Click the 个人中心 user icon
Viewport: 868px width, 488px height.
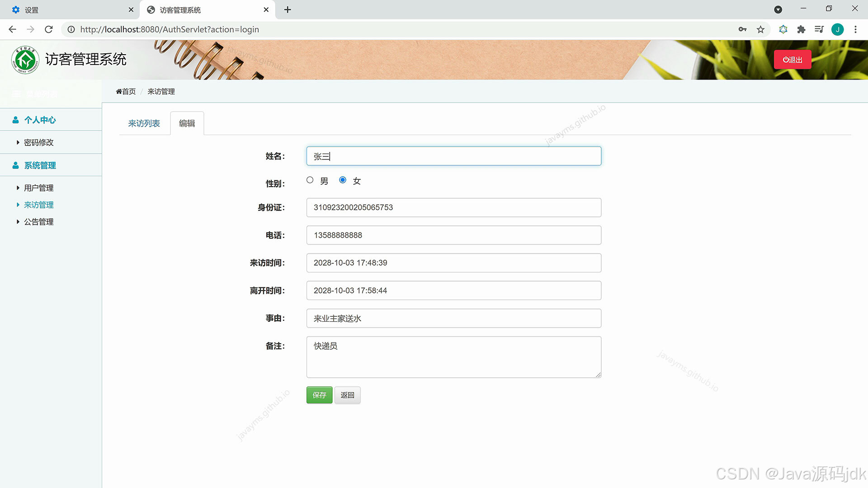click(x=16, y=120)
